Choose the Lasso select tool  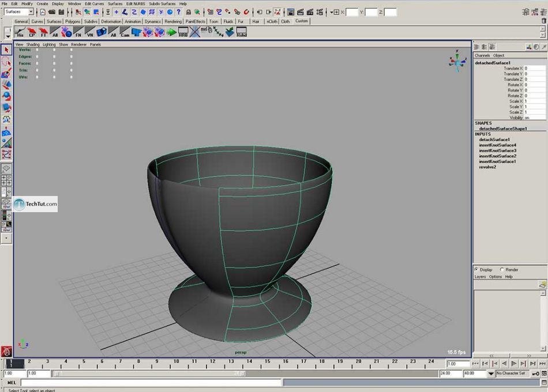pyautogui.click(x=6, y=62)
